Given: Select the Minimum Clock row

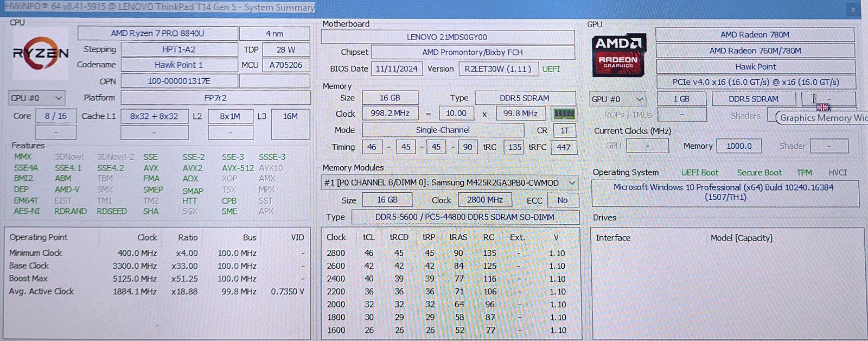Looking at the screenshot, I should 157,253.
